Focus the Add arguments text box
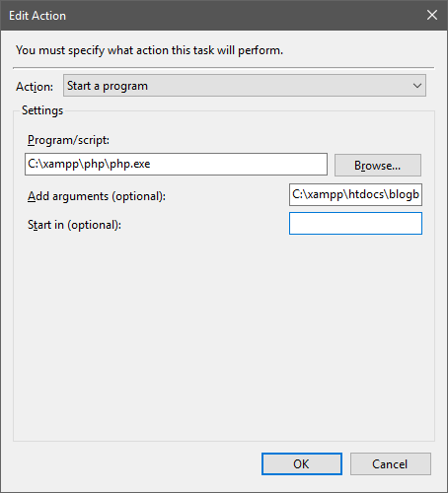Image resolution: width=448 pixels, height=493 pixels. pos(355,194)
